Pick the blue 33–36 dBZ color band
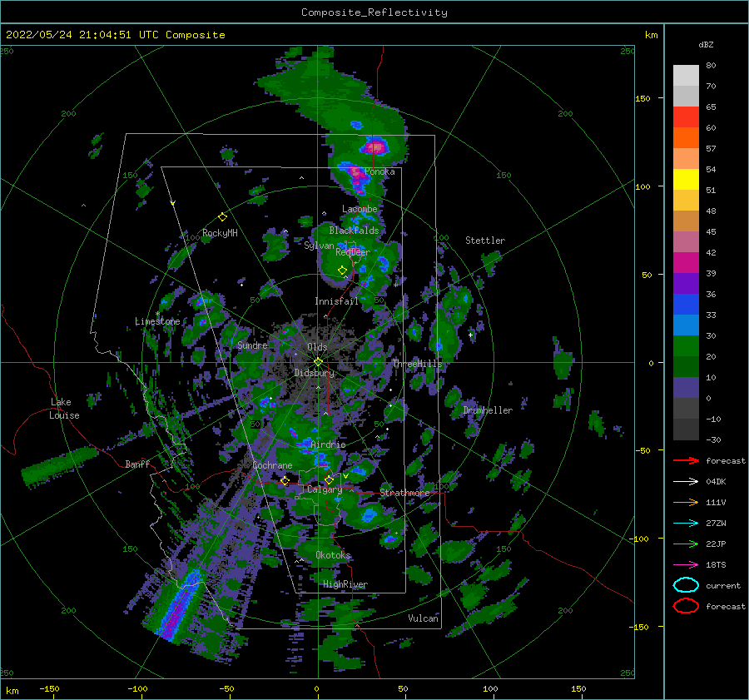This screenshot has height=700, width=749. point(686,305)
